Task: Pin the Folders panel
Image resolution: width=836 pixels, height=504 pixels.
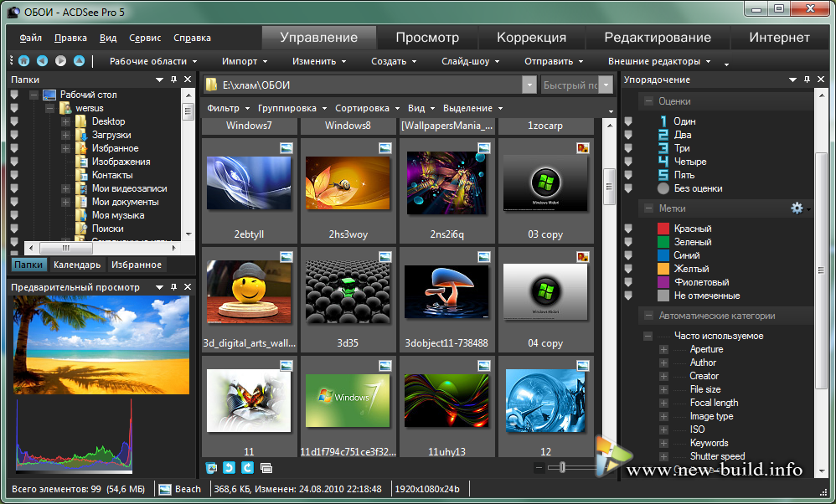Action: point(173,80)
